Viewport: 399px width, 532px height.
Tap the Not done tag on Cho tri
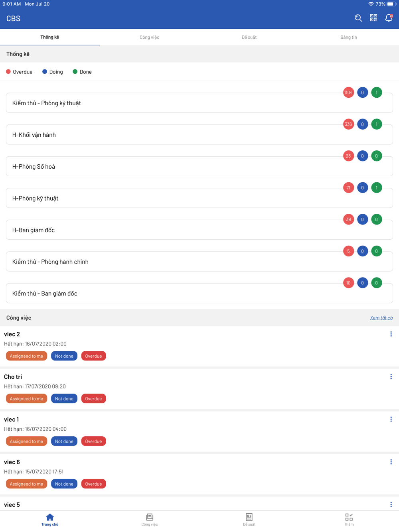(64, 399)
